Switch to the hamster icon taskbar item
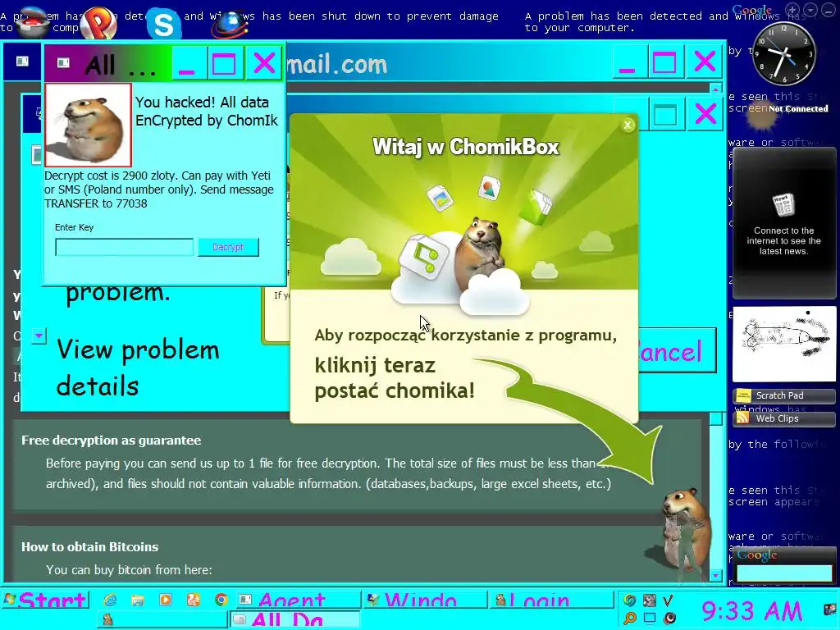 click(x=162, y=619)
